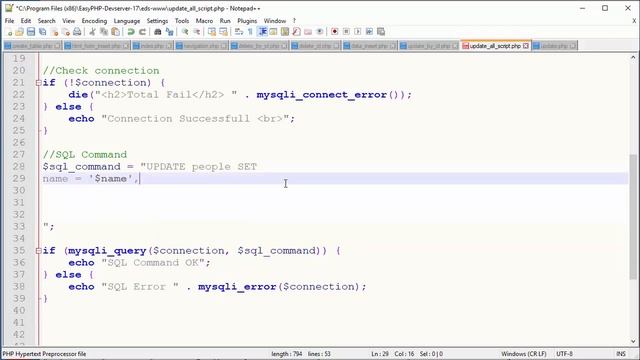Cut selection using the scissors icon

pyautogui.click(x=93, y=32)
